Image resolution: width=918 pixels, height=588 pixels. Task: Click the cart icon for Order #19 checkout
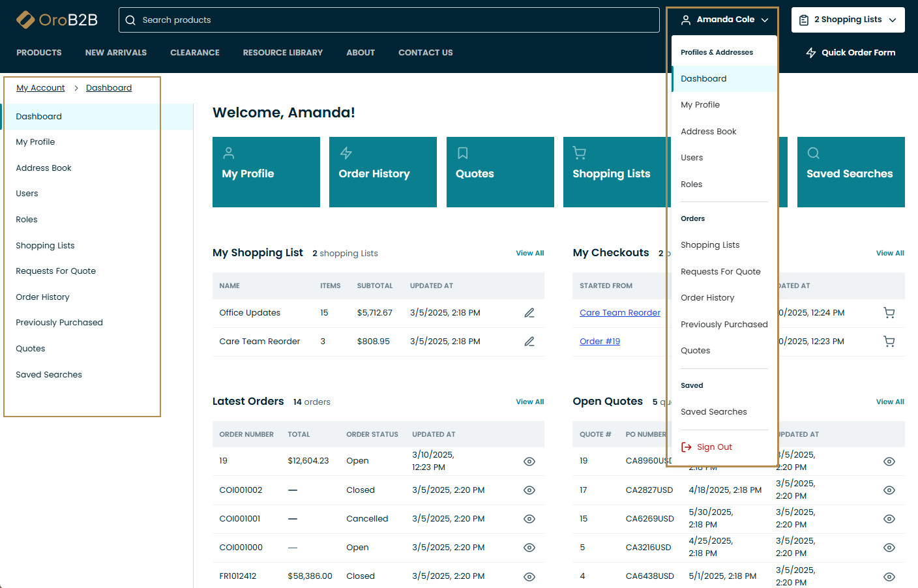click(889, 342)
